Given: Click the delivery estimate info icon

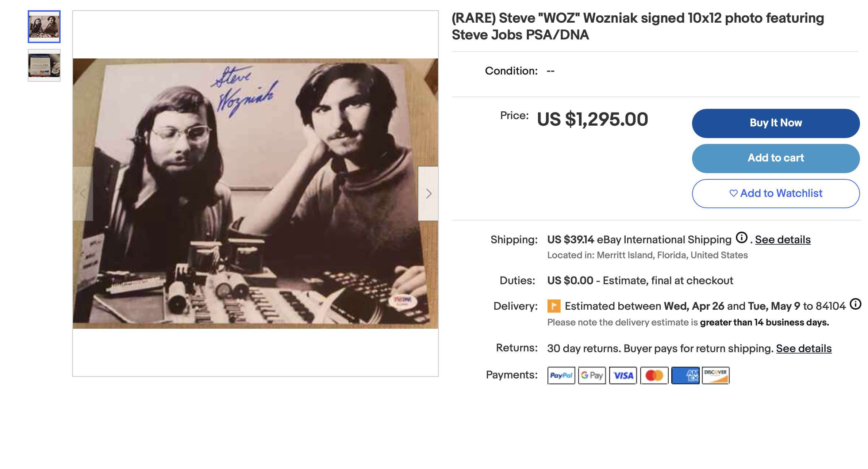Looking at the screenshot, I should coord(855,304).
